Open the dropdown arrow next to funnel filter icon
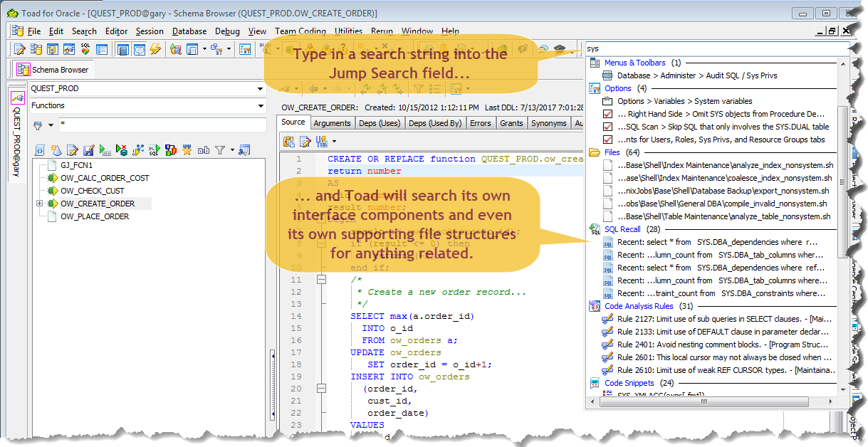The width and height of the screenshot is (868, 447). point(231,150)
